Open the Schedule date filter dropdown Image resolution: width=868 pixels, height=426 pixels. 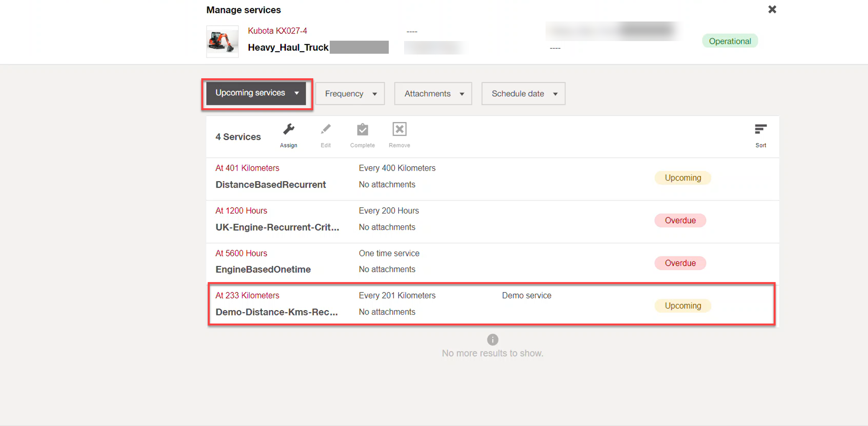[523, 94]
